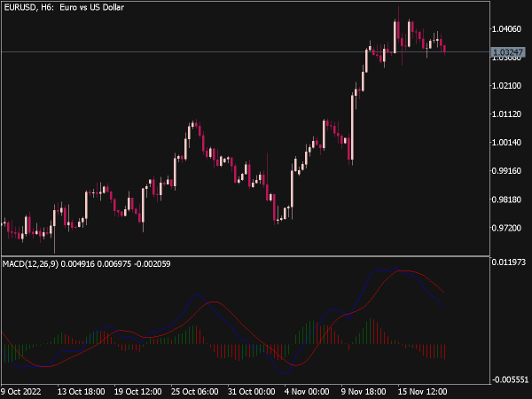Viewport: 532px width, 399px height.
Task: Click the 9 Nov 18:00 time label
Action: [x=364, y=392]
